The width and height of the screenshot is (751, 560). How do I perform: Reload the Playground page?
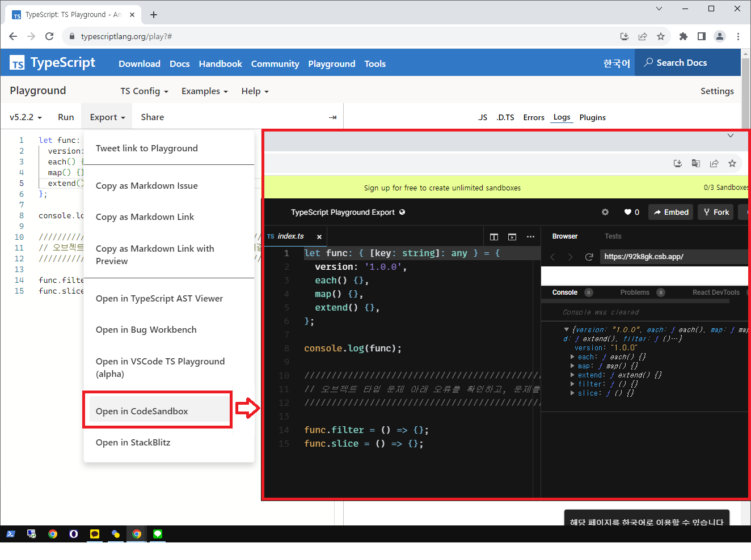pyautogui.click(x=49, y=36)
